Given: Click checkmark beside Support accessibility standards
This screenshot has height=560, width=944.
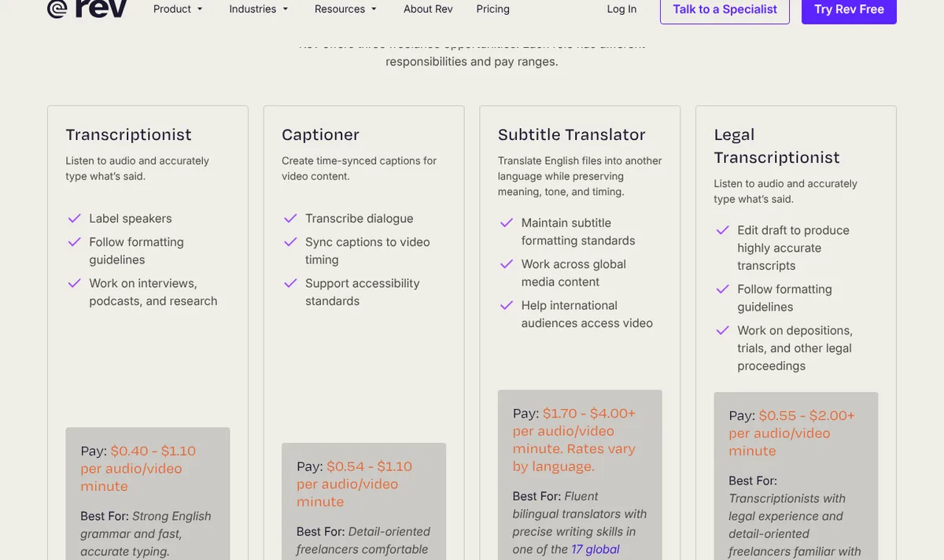Looking at the screenshot, I should click(291, 283).
